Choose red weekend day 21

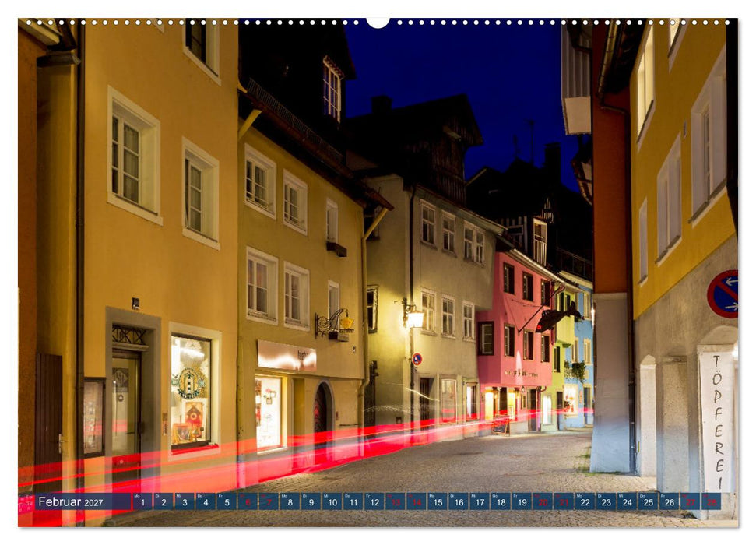(564, 501)
